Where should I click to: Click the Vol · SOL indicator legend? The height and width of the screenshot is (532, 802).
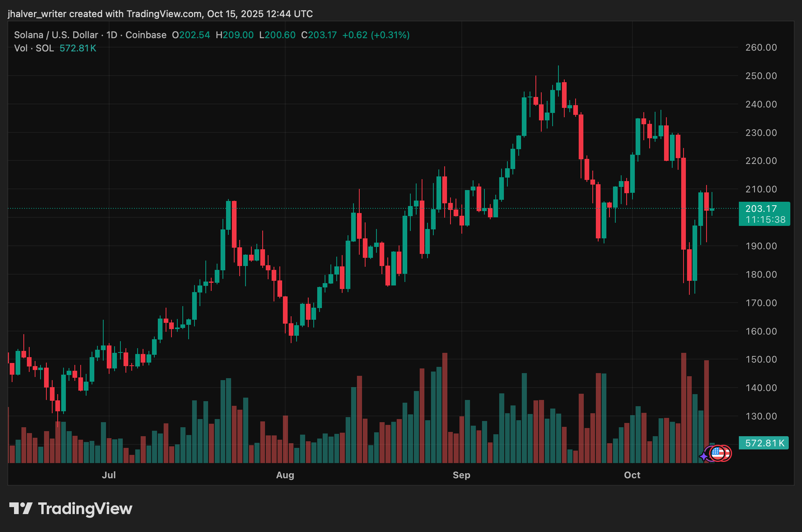[x=34, y=48]
